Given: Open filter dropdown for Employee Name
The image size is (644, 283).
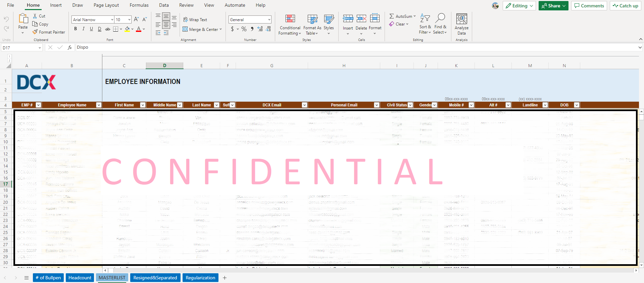Looking at the screenshot, I should click(99, 105).
